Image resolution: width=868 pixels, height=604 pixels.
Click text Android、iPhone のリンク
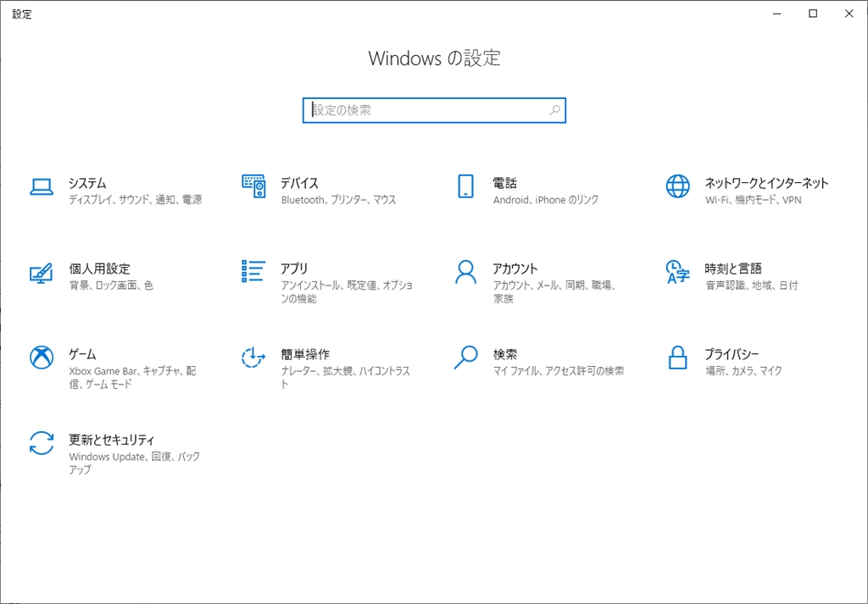tap(546, 200)
